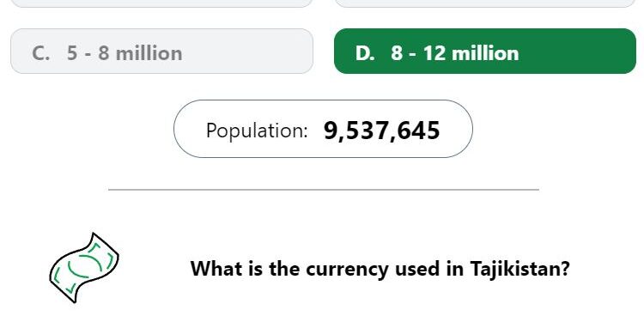Click the letter "C." in gray option
644x322 pixels.
click(40, 53)
